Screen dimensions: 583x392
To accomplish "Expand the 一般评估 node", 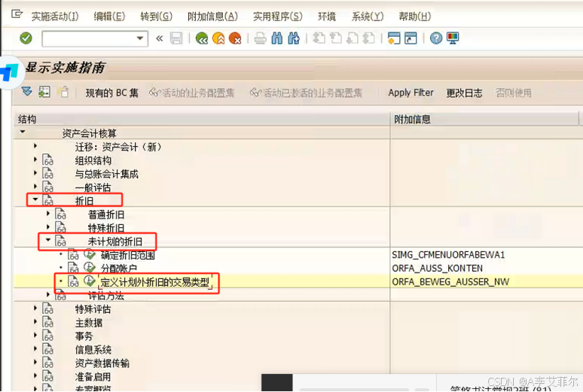I will pos(35,186).
